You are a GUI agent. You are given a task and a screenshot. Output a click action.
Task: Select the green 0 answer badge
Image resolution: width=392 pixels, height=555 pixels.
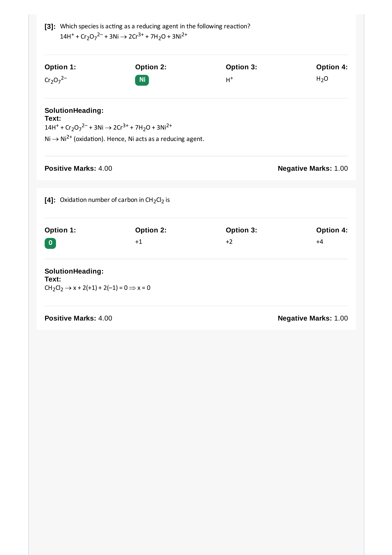[x=50, y=243]
